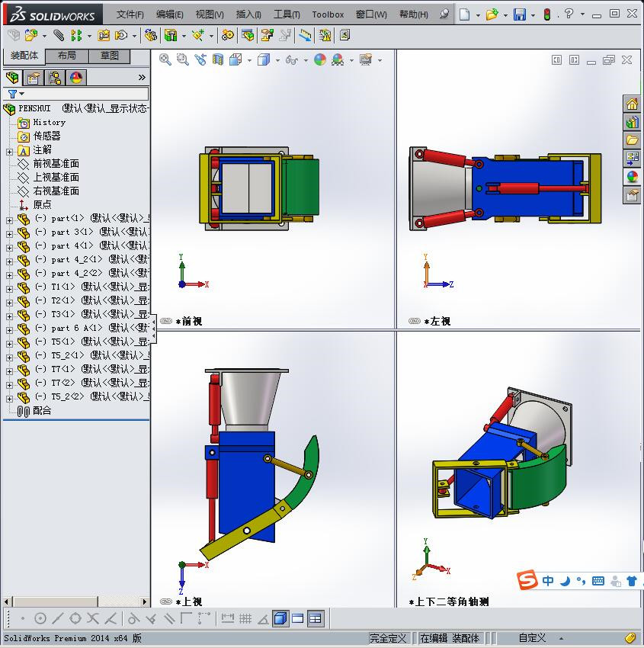
Task: Toggle the four view layout button
Action: coord(316,619)
